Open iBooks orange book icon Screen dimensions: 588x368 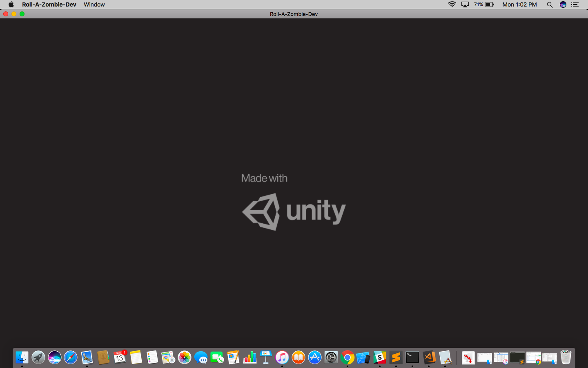[298, 357]
